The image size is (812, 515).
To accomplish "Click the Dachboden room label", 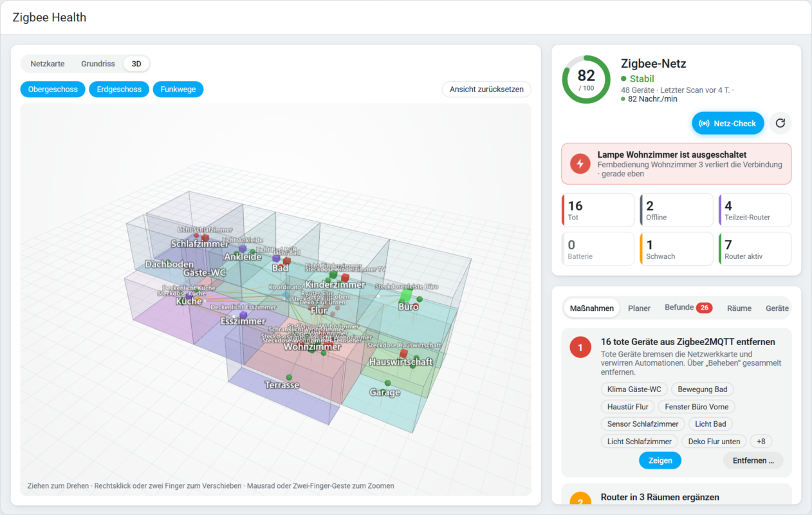I will tap(169, 265).
